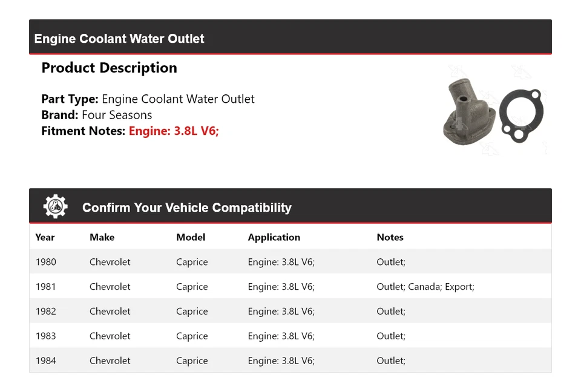Screen dimensions: 581x392
Task: Select the Model column header
Action: [191, 237]
